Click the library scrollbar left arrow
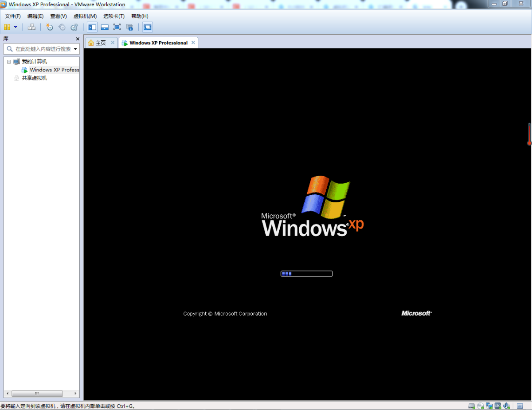Image resolution: width=532 pixels, height=410 pixels. click(8, 394)
